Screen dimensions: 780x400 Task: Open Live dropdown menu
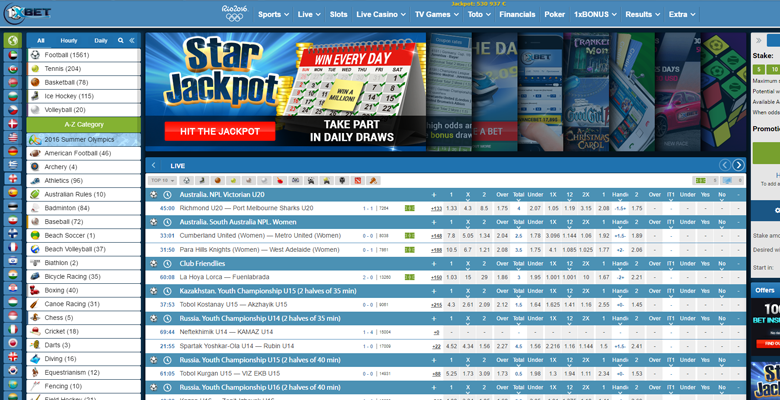(x=309, y=14)
